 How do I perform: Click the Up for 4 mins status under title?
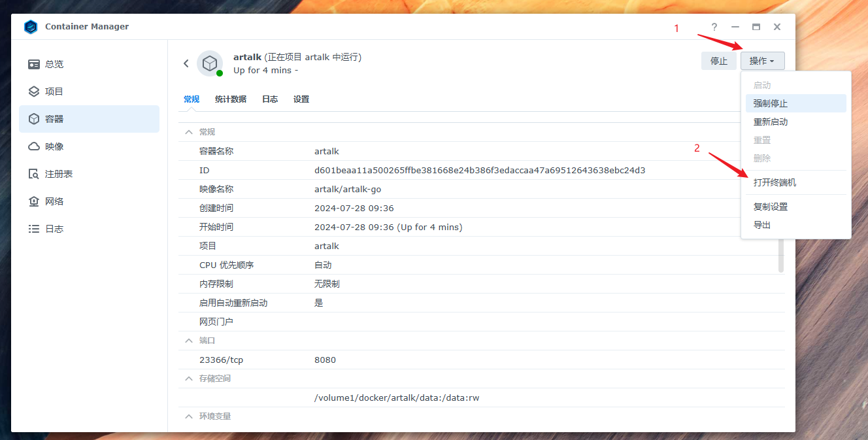click(265, 70)
